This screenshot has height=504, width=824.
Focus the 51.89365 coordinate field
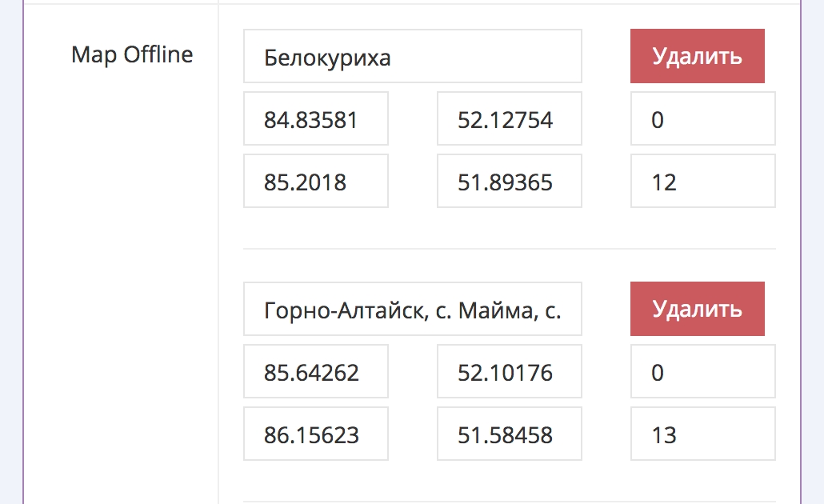pyautogui.click(x=509, y=182)
